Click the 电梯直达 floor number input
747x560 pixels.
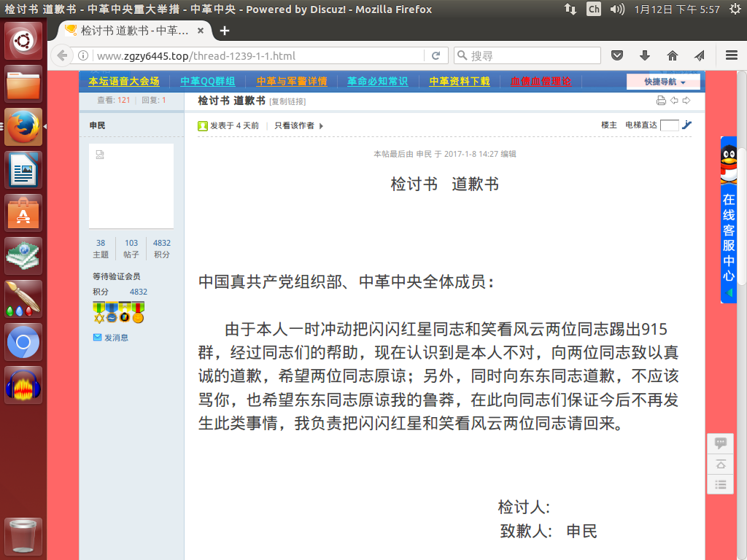coord(669,125)
